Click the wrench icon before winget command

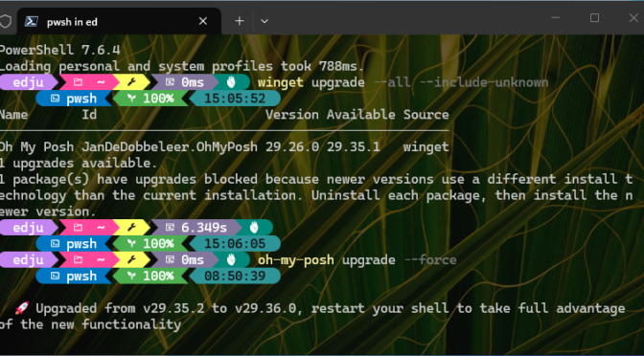pyautogui.click(x=131, y=82)
